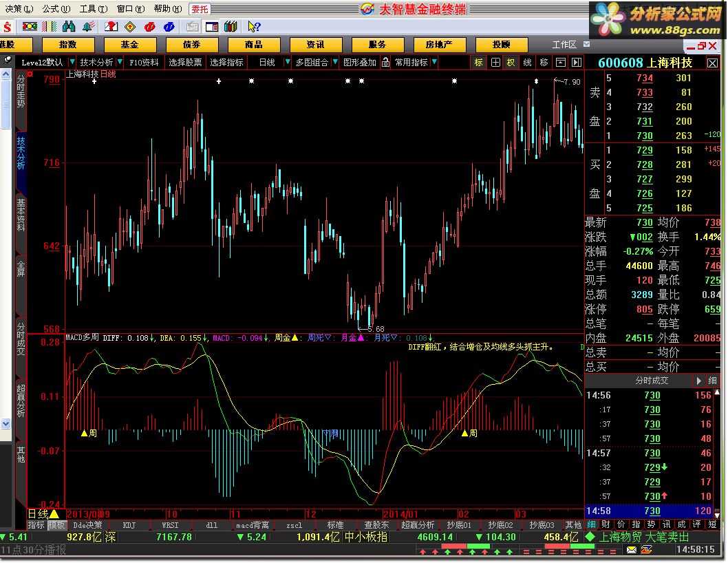Toggle the 权 adjustment button

click(511, 62)
